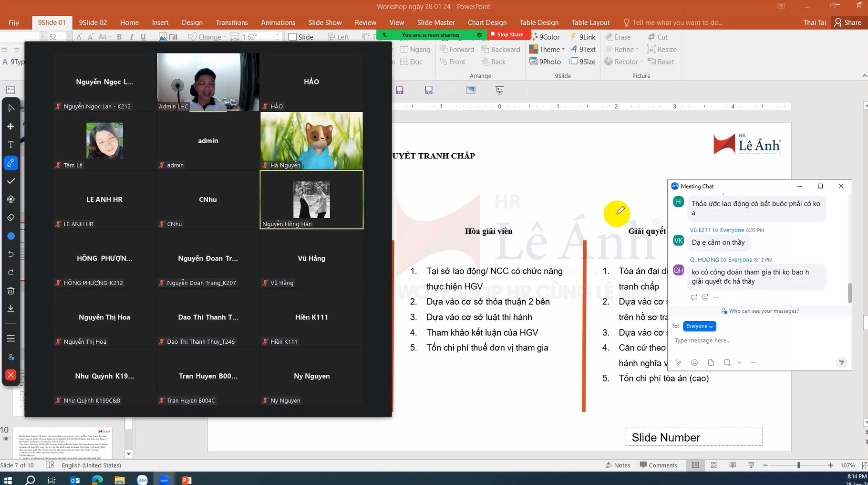Clear annotations with the trash icon
The image size is (868, 485).
pos(10,290)
